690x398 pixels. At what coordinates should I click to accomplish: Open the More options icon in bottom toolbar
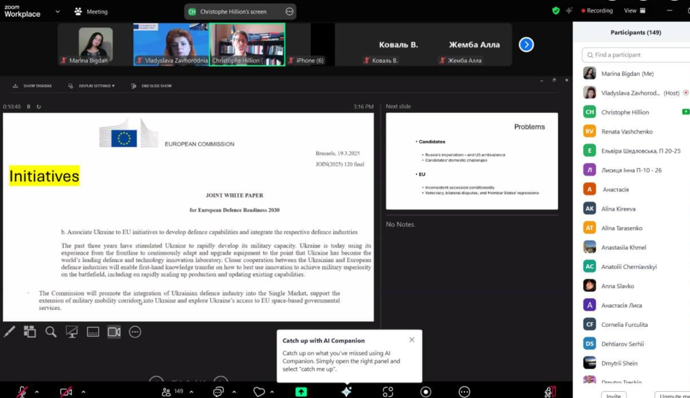point(464,391)
